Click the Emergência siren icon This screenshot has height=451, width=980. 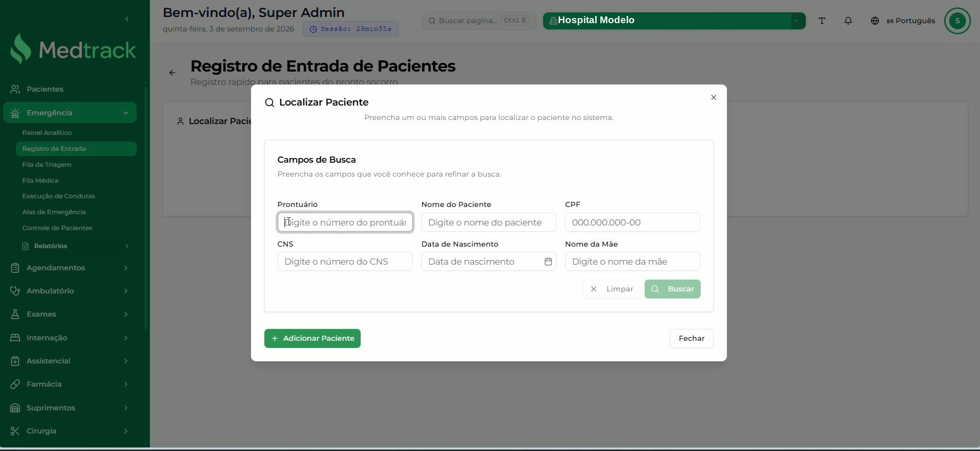click(x=15, y=113)
